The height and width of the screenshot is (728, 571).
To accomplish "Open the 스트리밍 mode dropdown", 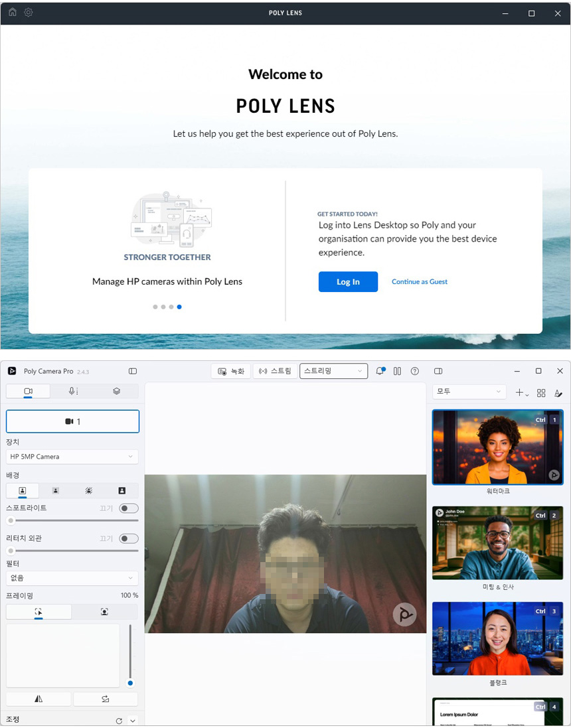I will click(x=333, y=371).
